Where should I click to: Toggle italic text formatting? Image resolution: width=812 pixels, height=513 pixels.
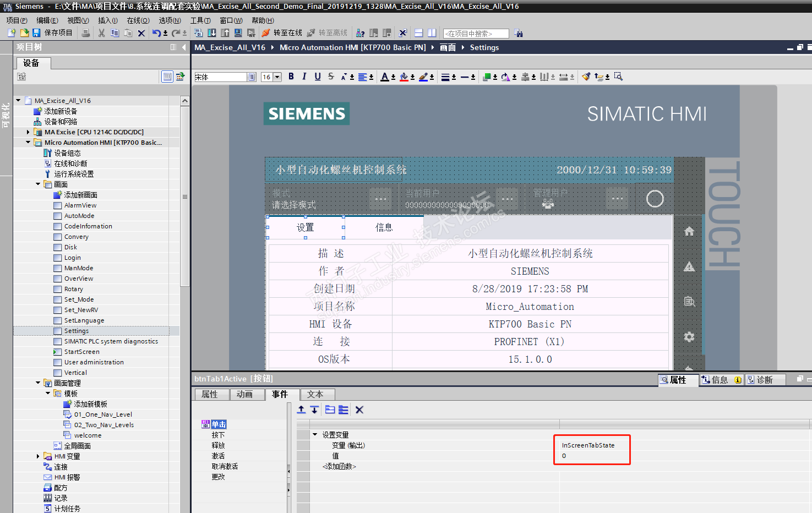coord(304,77)
